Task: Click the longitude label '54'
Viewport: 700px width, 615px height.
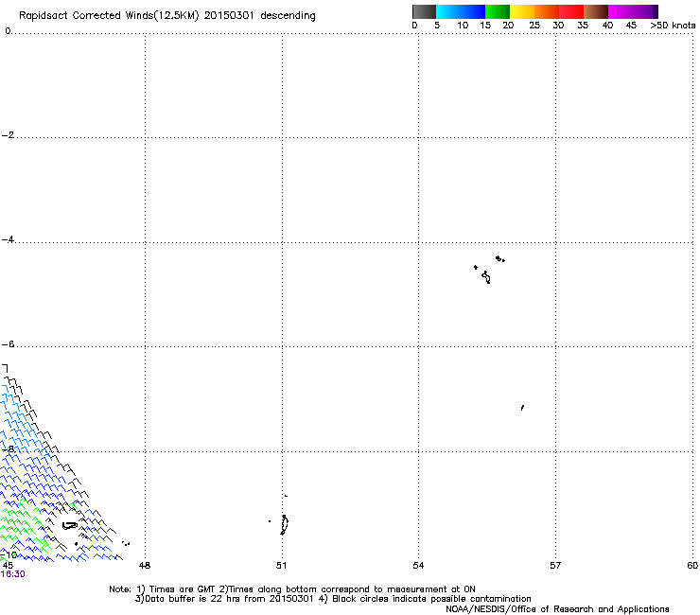Action: point(418,566)
